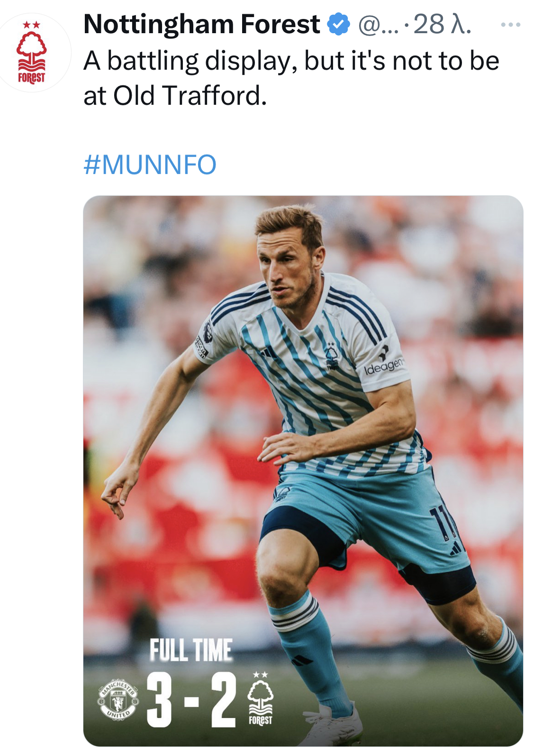Click the blue verified badge

click(x=339, y=24)
